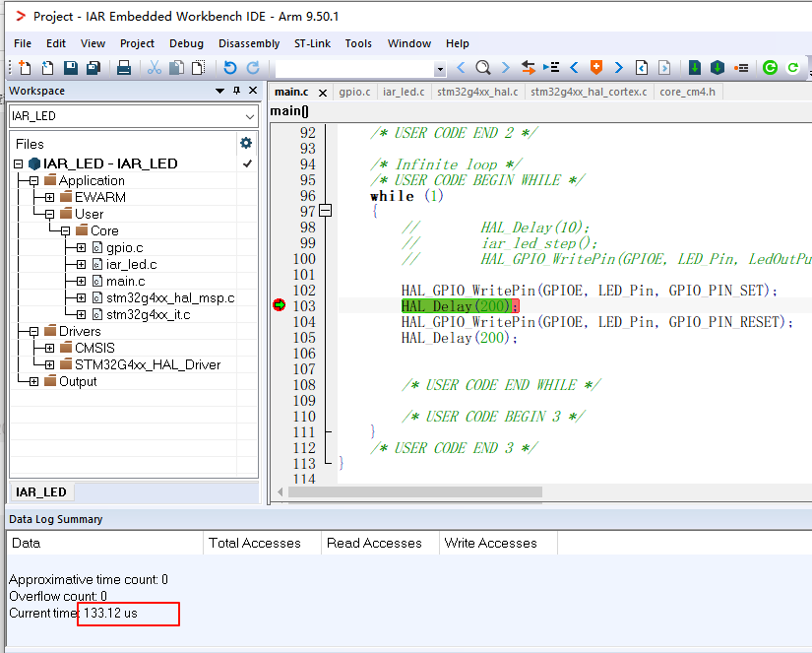This screenshot has height=653, width=812.
Task: Toggle the breakpoint on line 103
Action: [x=280, y=305]
